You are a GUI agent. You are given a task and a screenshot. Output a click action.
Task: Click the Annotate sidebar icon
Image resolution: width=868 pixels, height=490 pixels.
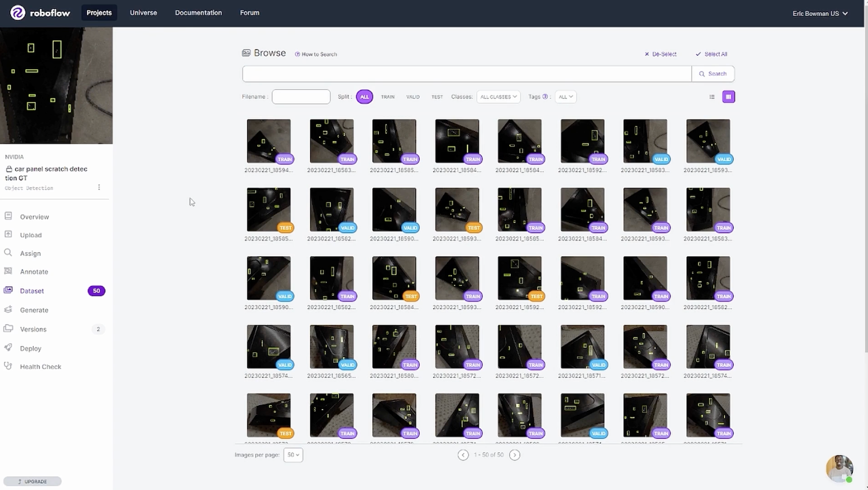8,271
